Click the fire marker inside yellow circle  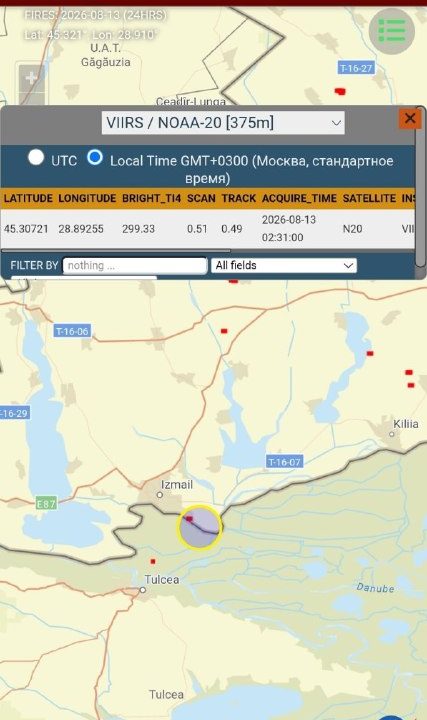[189, 519]
